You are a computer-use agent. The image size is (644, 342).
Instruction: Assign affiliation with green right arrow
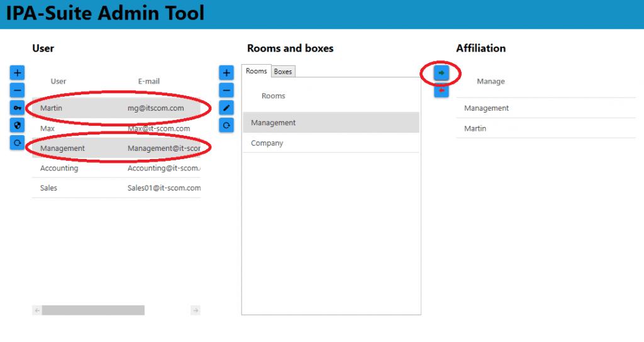(x=441, y=74)
